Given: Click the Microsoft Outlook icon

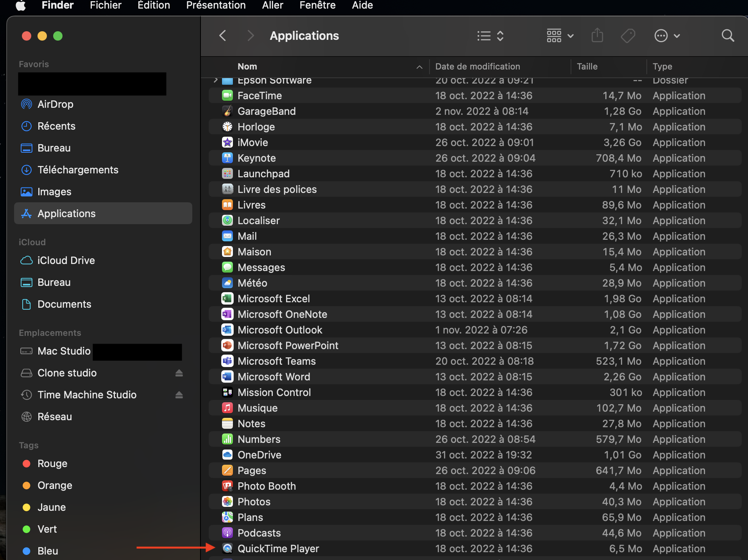Looking at the screenshot, I should (227, 330).
